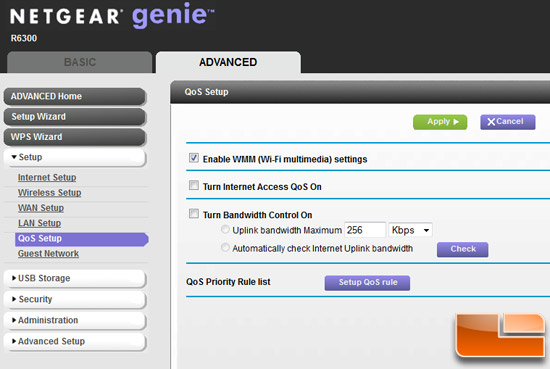Open LAN Setup page
Viewport: 550px width, 369px height.
(x=40, y=223)
